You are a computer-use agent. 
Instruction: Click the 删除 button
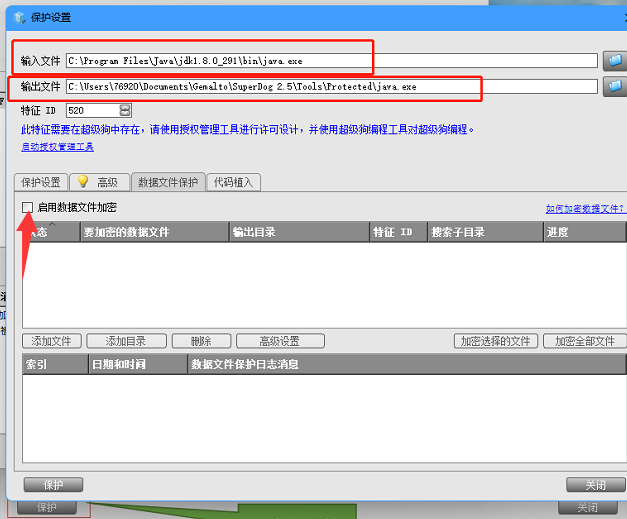click(201, 341)
